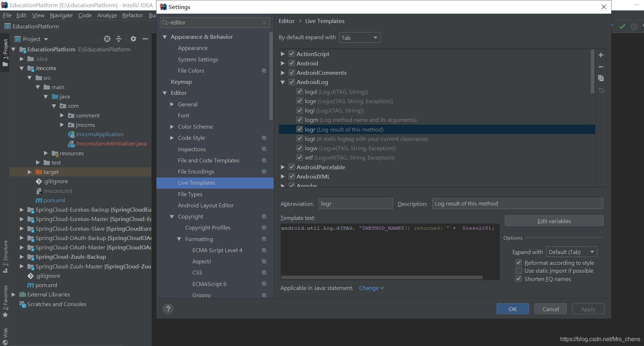The height and width of the screenshot is (346, 644).
Task: Collapse Appearance & Behavior settings node
Action: (165, 37)
